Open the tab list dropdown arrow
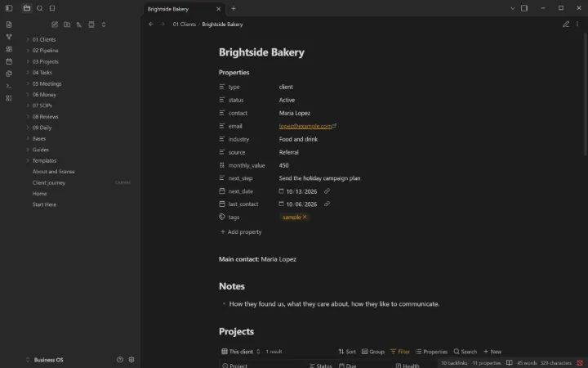This screenshot has width=588, height=368. click(x=512, y=8)
